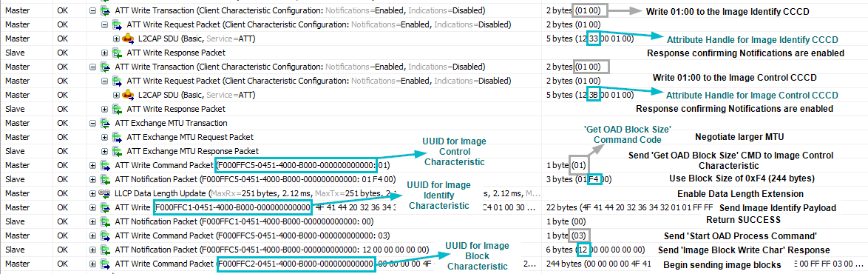This screenshot has width=868, height=274.
Task: Click 'OK' status in the LLCP Data Length Update row
Action: pos(63,193)
